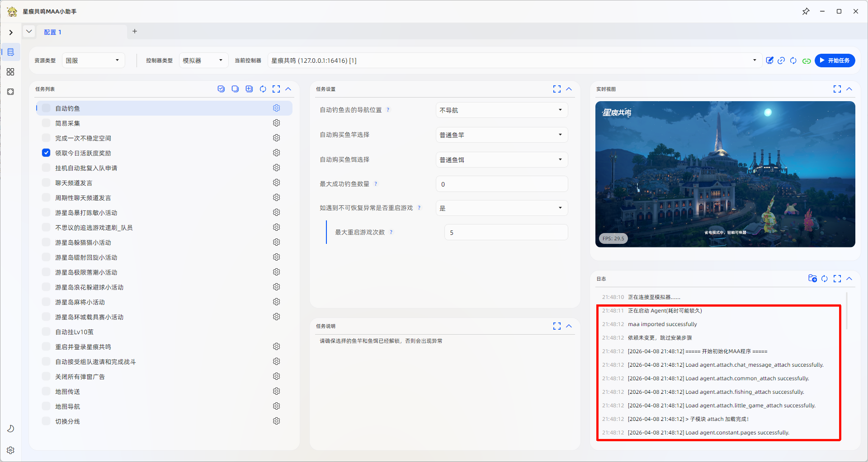Open 控制器类型 dropdown showing 模拟器
868x462 pixels.
click(x=203, y=61)
